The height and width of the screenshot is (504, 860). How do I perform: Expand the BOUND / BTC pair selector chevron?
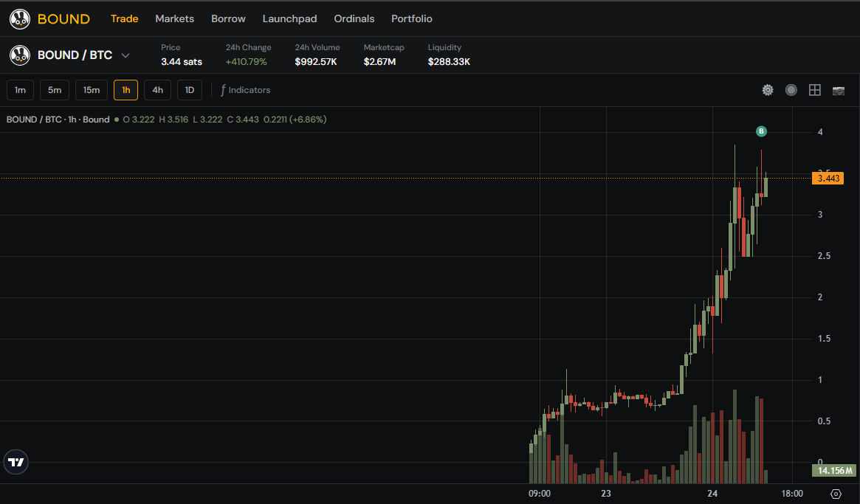coord(125,55)
